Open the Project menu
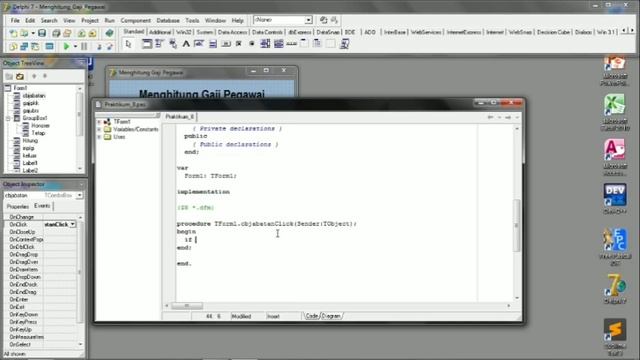This screenshot has width=640, height=360. pos(90,20)
